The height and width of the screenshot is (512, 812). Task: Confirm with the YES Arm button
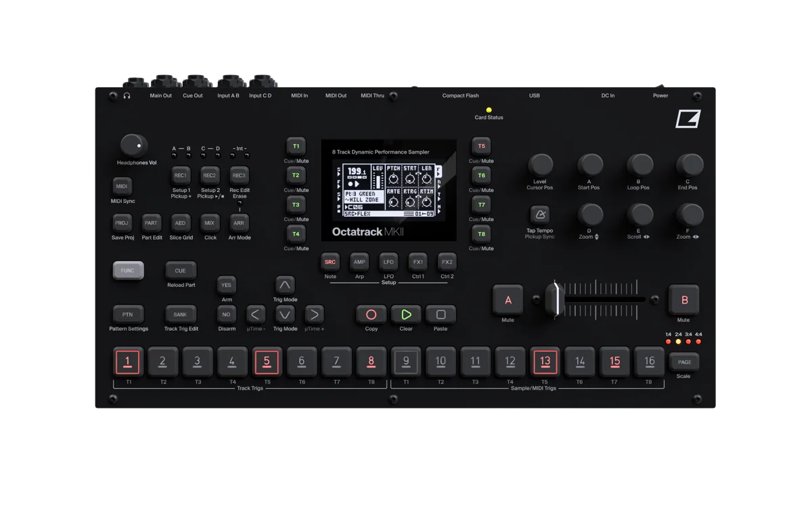[227, 285]
